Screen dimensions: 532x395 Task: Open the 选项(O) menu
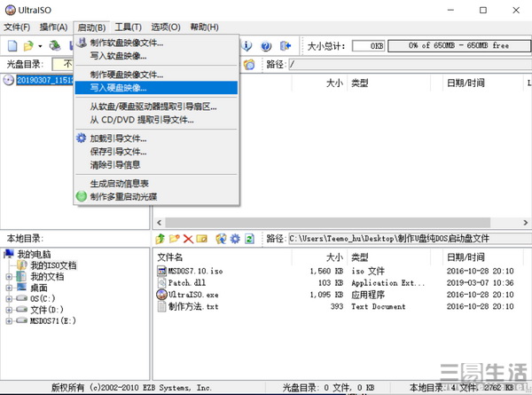tap(166, 28)
